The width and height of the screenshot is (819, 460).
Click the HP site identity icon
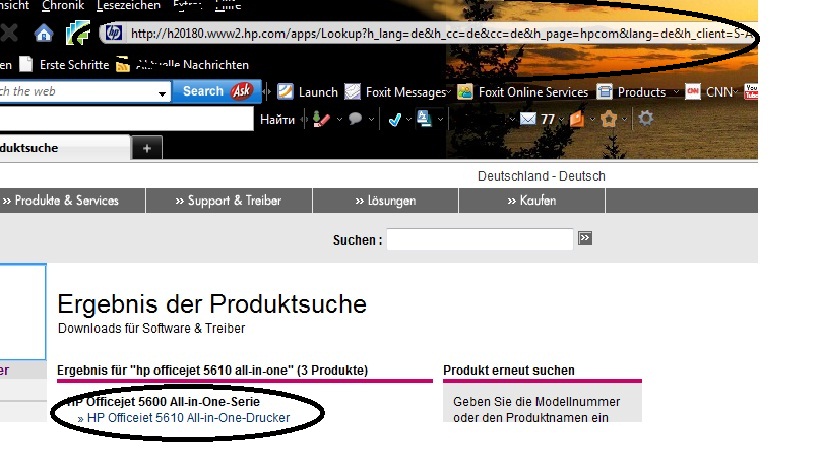point(113,33)
